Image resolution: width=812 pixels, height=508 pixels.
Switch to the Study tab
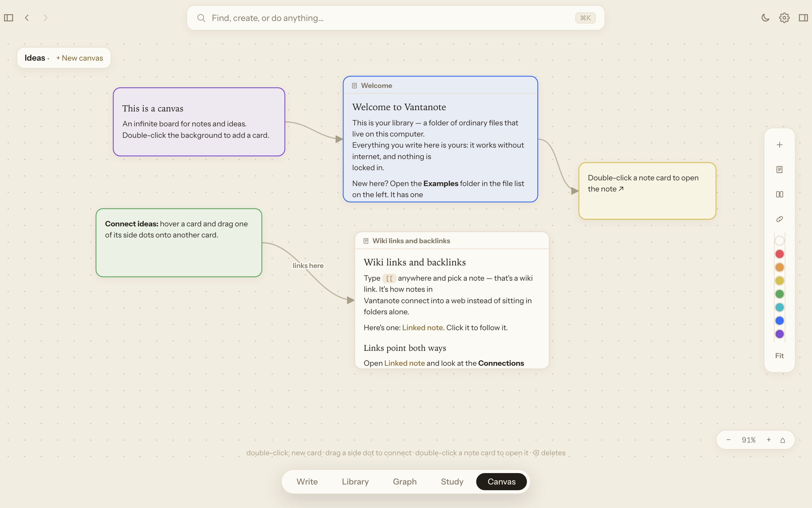pos(452,481)
